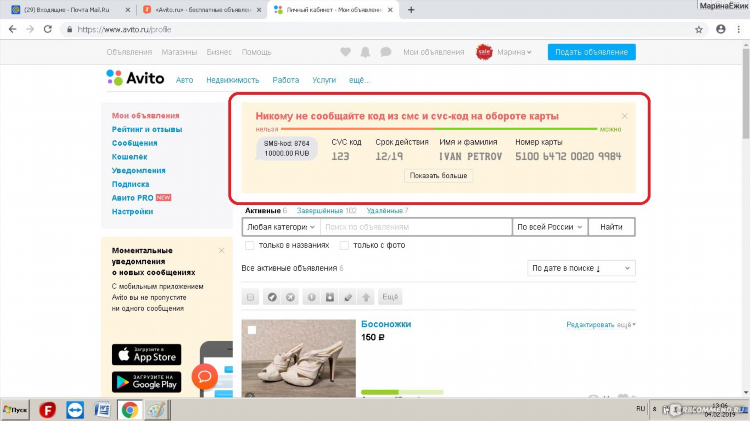750x421 pixels.
Task: Reload the page in Chrome
Action: pos(48,29)
